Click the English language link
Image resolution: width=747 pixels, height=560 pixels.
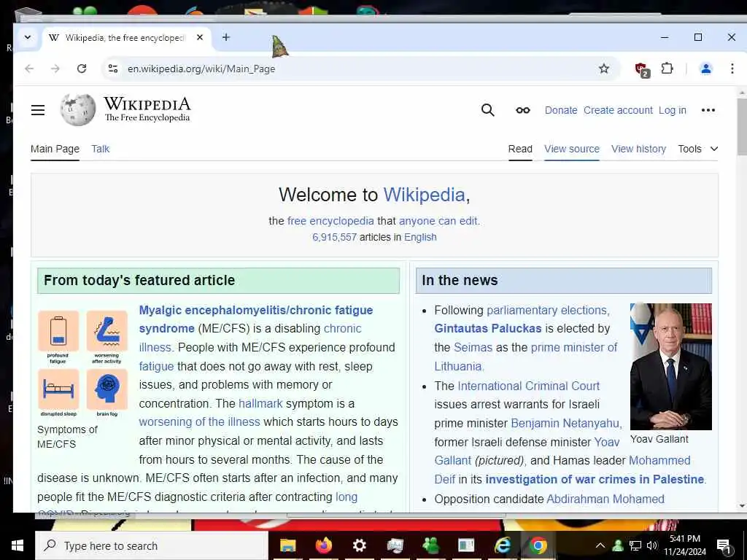420,237
